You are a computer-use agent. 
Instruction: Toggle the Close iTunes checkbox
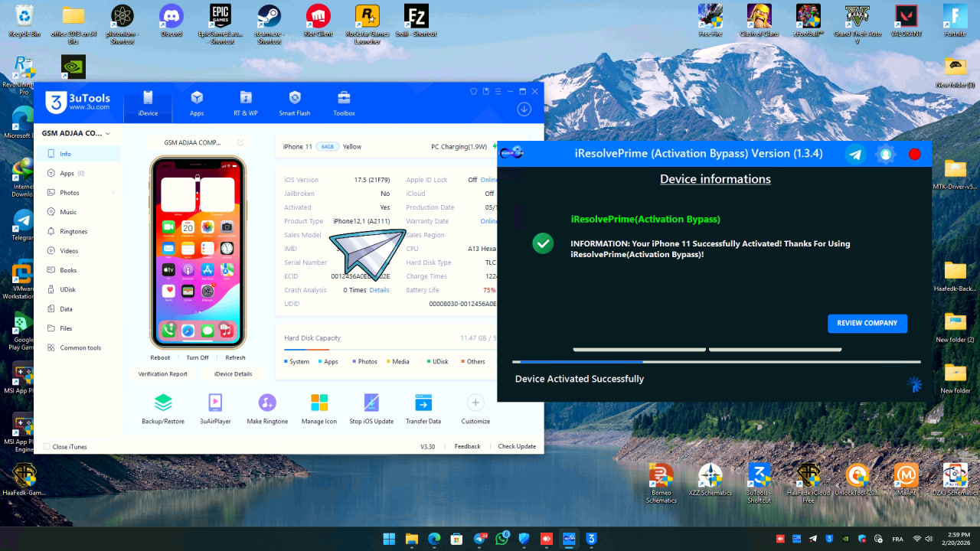click(x=47, y=447)
